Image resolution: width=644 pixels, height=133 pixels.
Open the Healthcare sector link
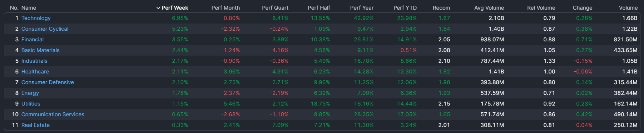coord(35,72)
